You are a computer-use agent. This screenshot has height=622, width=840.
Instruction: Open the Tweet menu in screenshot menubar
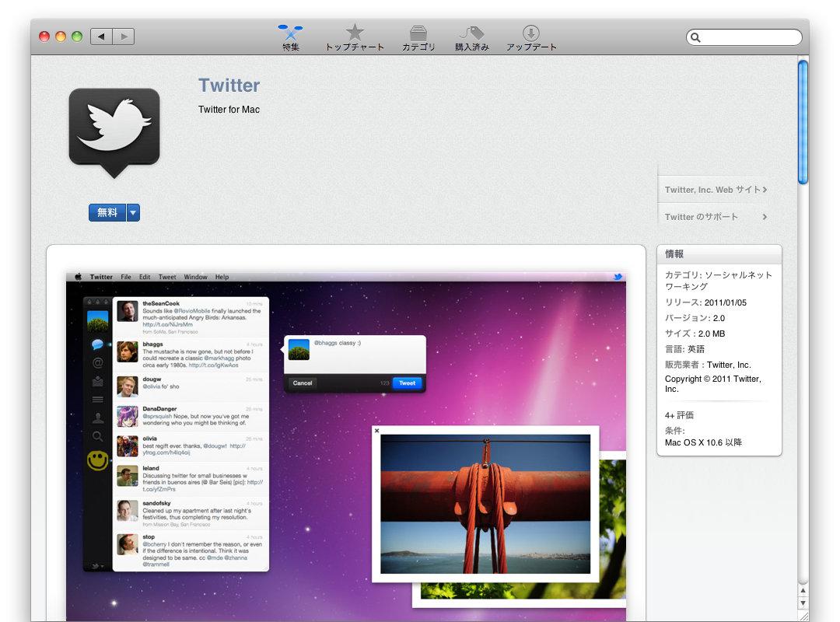point(167,277)
